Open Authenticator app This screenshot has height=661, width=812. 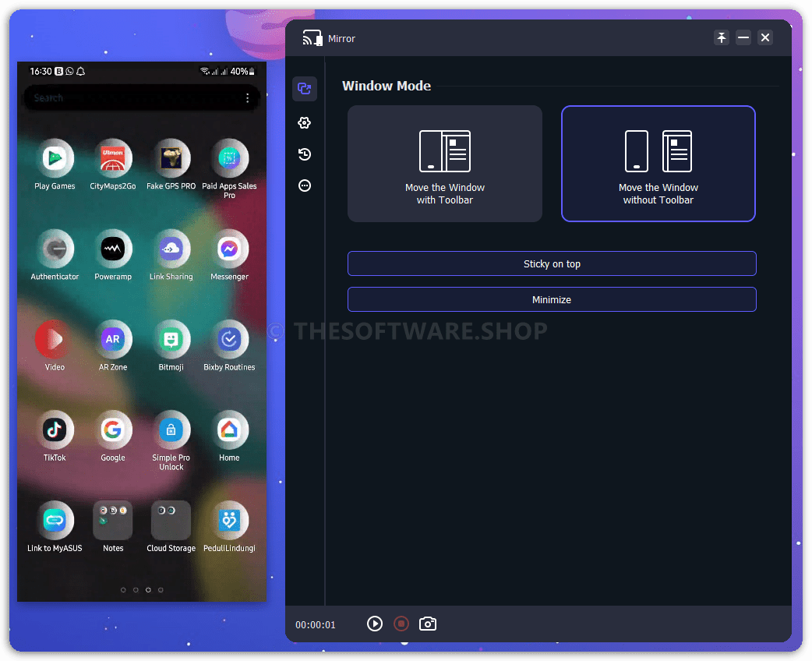[x=55, y=249]
